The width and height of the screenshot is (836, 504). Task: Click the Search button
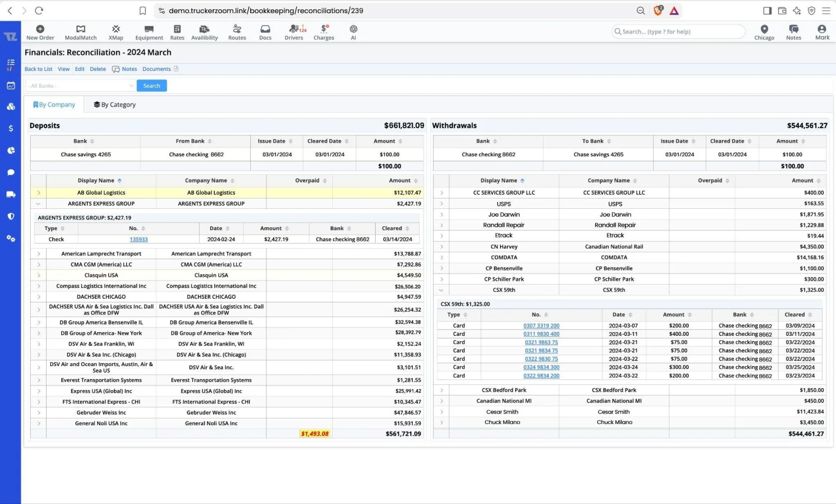(152, 86)
